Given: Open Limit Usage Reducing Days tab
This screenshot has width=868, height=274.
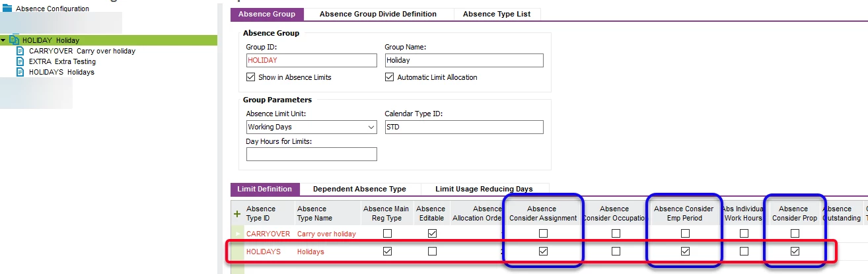Looking at the screenshot, I should 484,189.
